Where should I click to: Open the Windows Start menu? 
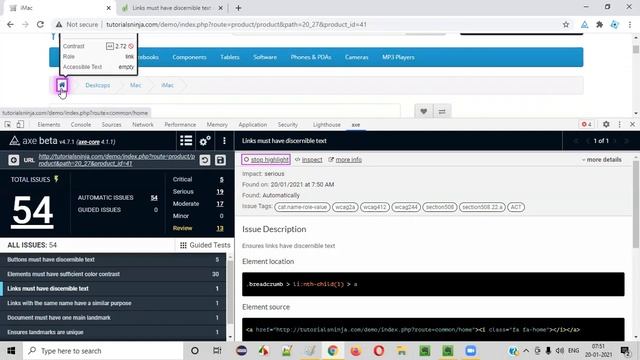(x=11, y=351)
